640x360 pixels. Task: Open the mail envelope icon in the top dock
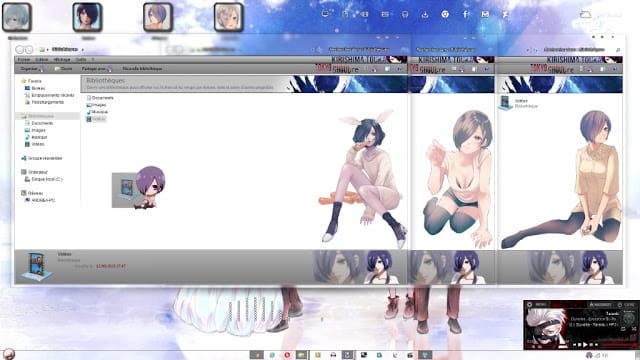tap(485, 14)
